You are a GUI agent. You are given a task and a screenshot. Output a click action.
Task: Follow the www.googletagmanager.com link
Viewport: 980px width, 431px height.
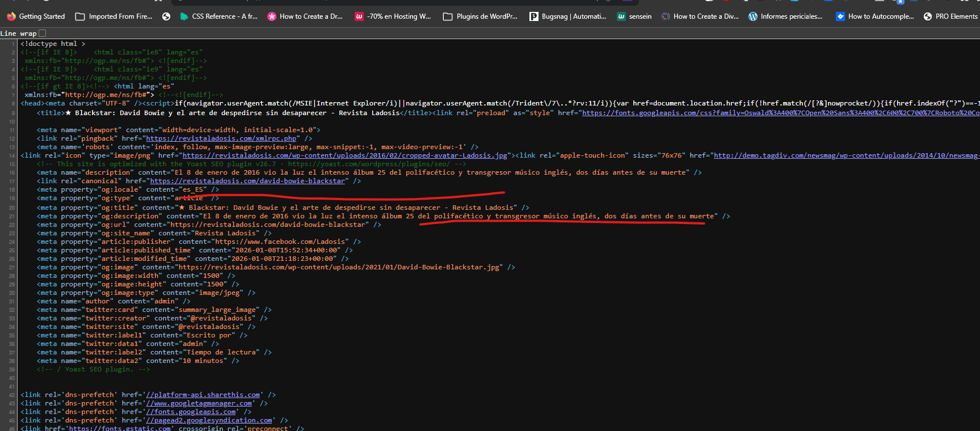pyautogui.click(x=199, y=403)
